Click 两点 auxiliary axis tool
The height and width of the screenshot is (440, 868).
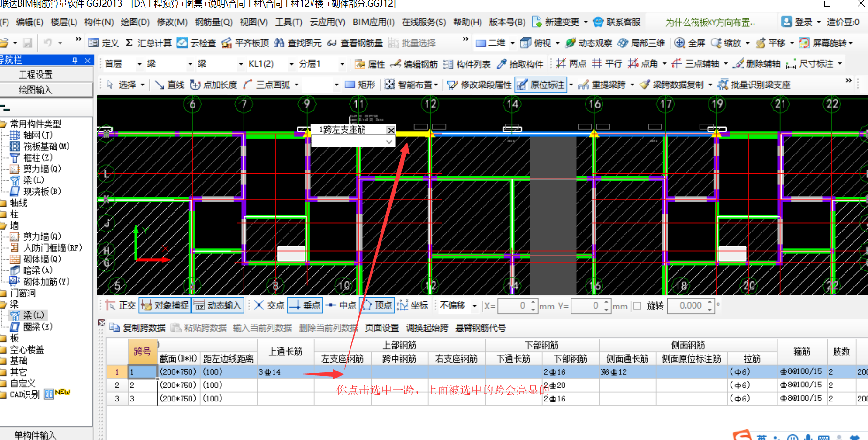571,63
